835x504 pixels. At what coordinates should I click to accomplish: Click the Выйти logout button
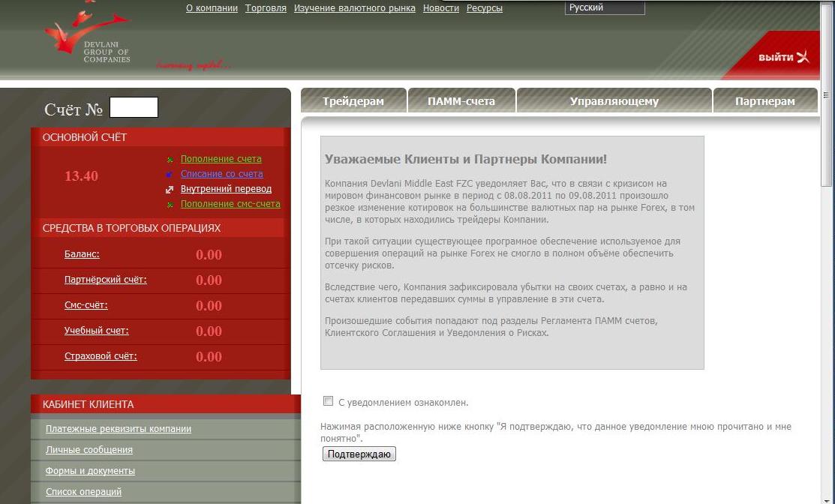pos(782,57)
